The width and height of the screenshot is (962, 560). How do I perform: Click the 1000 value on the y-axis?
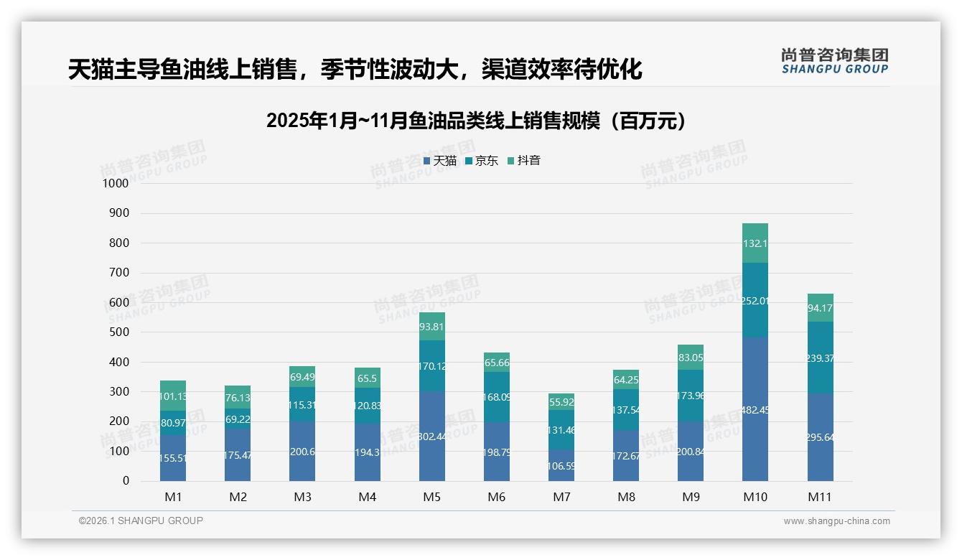[117, 184]
